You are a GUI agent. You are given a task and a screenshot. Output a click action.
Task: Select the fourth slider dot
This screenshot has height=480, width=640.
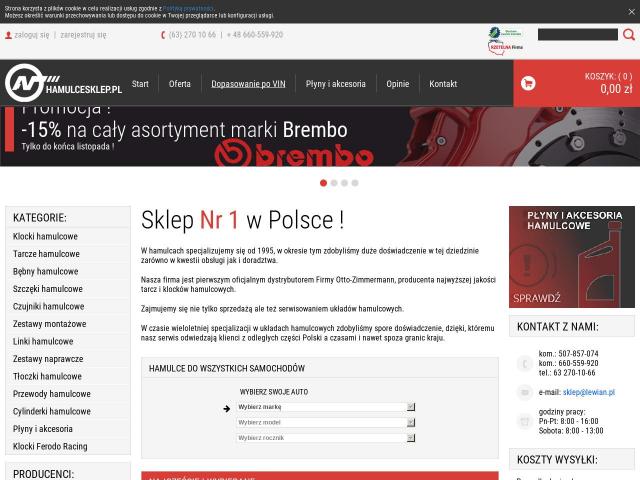click(355, 183)
